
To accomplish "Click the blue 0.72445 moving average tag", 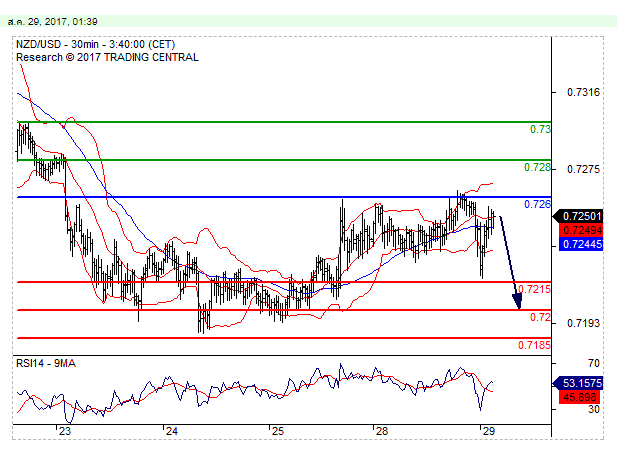I will coord(581,244).
